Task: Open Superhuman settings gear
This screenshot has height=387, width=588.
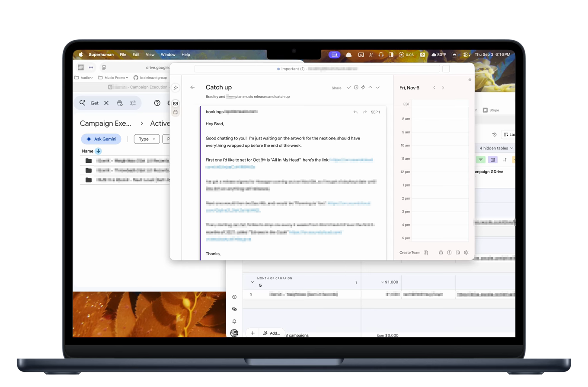Action: 466,253
